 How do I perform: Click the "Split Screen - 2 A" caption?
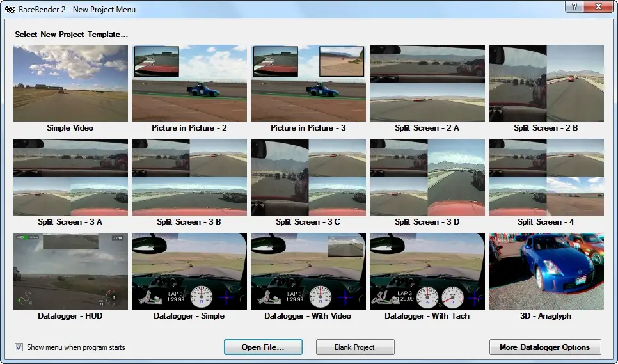[427, 128]
